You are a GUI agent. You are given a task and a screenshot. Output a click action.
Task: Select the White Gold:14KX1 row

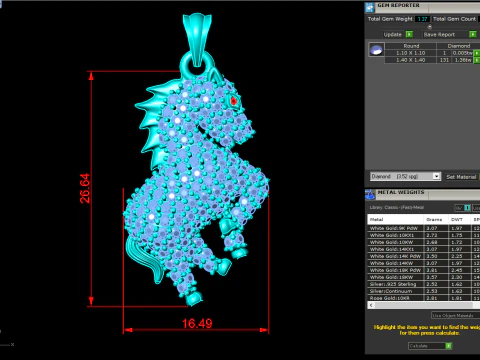pos(423,249)
